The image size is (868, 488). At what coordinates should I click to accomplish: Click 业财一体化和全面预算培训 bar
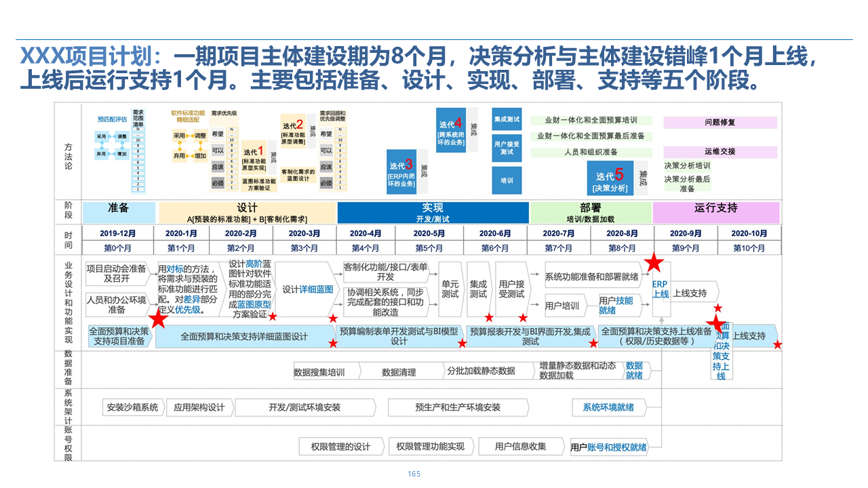coord(591,120)
